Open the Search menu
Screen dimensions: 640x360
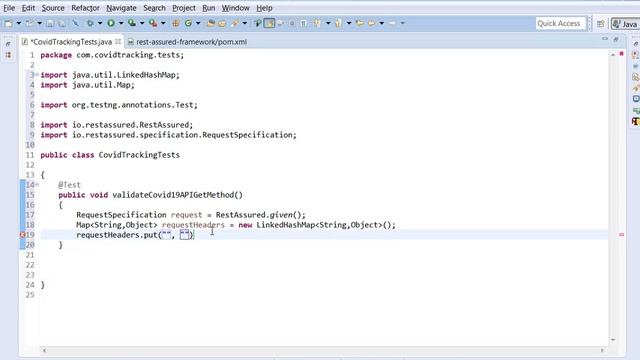pyautogui.click(x=154, y=8)
